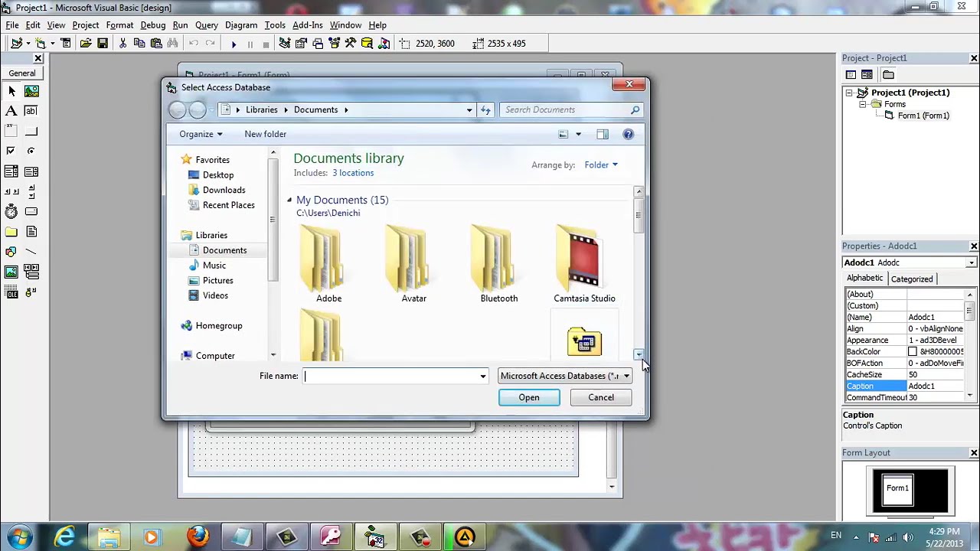Collapse the Project1 tree node
This screenshot has width=980, height=551.
[849, 93]
